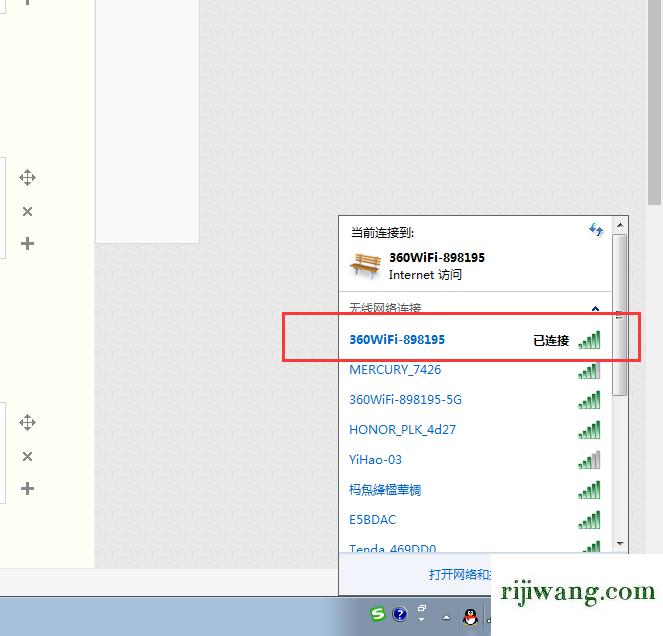Click the 当前连接到 header text
The width and height of the screenshot is (663, 636).
tap(382, 233)
